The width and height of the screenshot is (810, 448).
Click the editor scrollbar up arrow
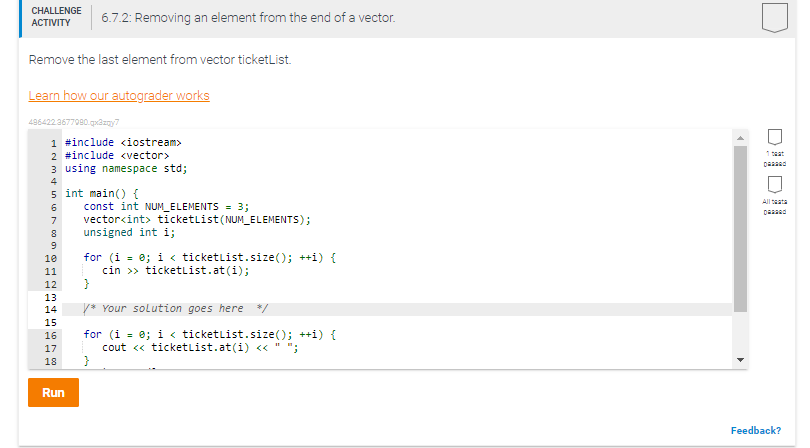point(740,138)
